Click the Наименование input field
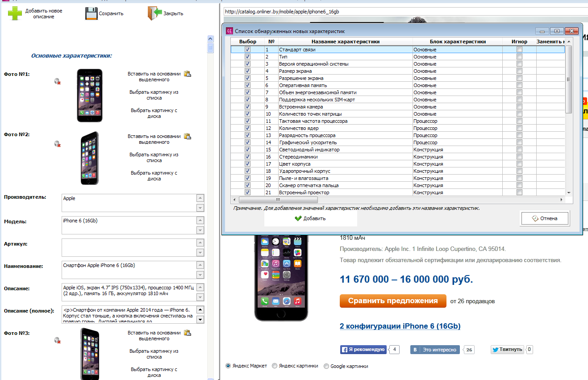The image size is (588, 380). [129, 270]
